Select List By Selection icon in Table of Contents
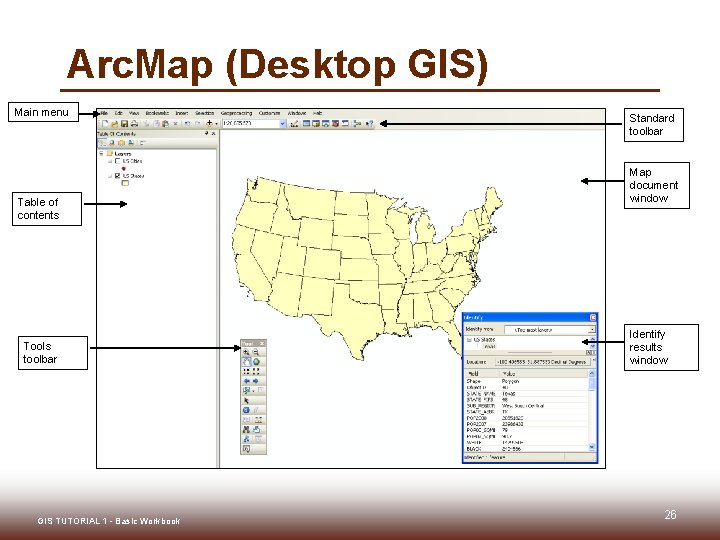The width and height of the screenshot is (720, 540). click(x=131, y=143)
